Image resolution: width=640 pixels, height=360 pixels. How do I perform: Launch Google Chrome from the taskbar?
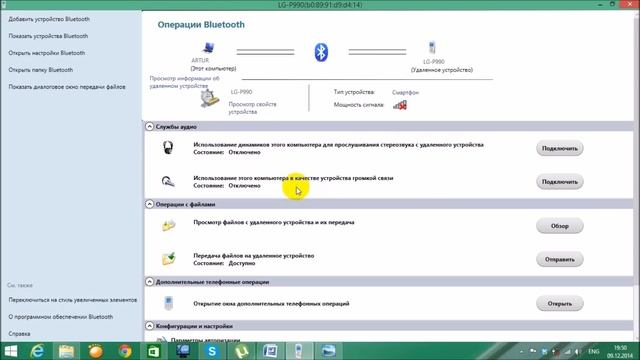pyautogui.click(x=125, y=351)
